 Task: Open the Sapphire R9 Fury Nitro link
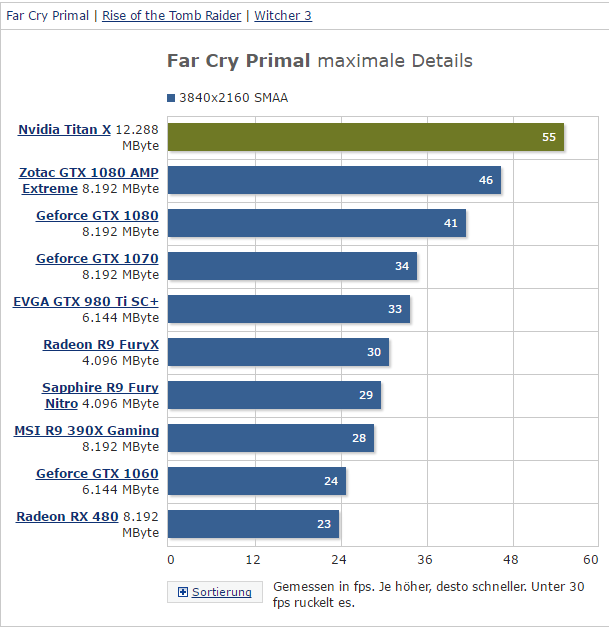(x=100, y=396)
